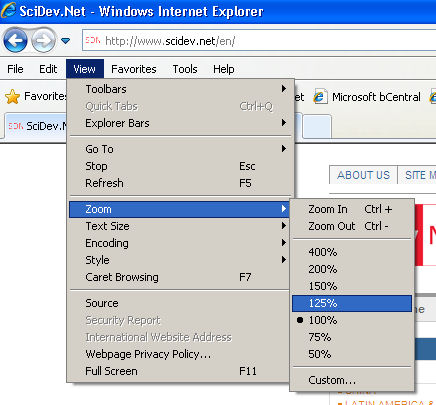
Task: Expand the Encoding submenu
Action: (179, 243)
